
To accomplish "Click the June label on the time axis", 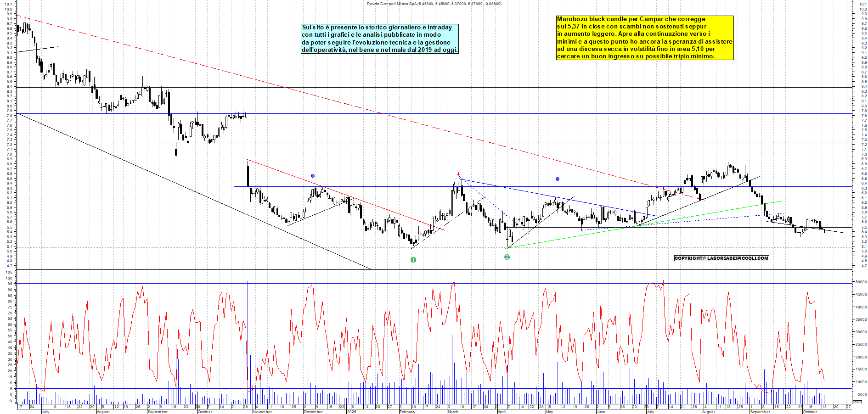I will coord(600,412).
